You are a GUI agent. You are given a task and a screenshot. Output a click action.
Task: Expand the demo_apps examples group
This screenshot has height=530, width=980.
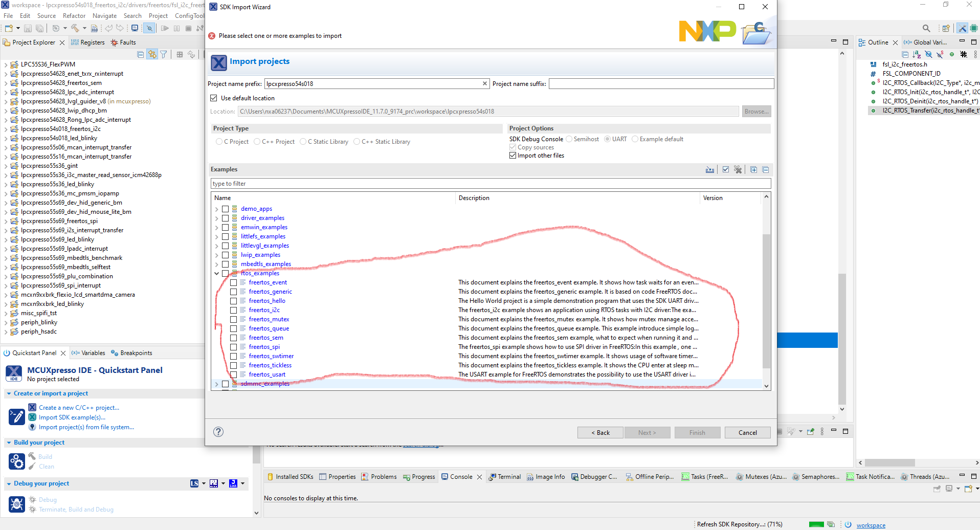coord(216,209)
